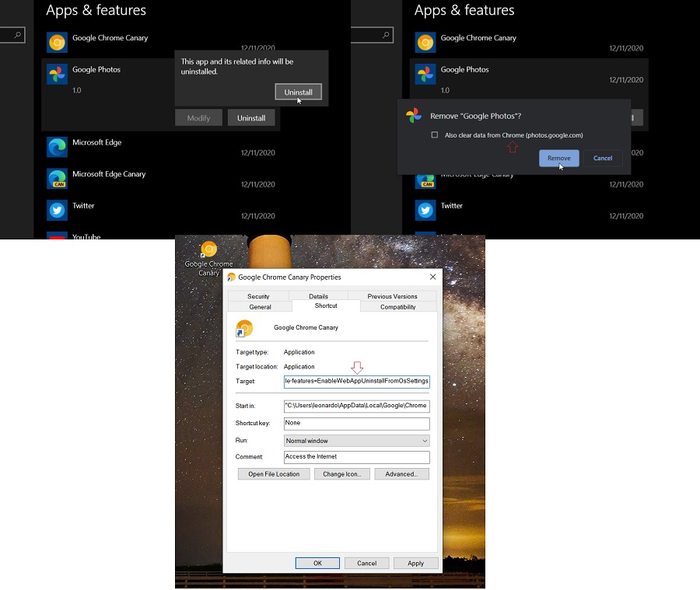Click into the Target text field
Viewport: 700px width, 590px height.
pyautogui.click(x=357, y=382)
